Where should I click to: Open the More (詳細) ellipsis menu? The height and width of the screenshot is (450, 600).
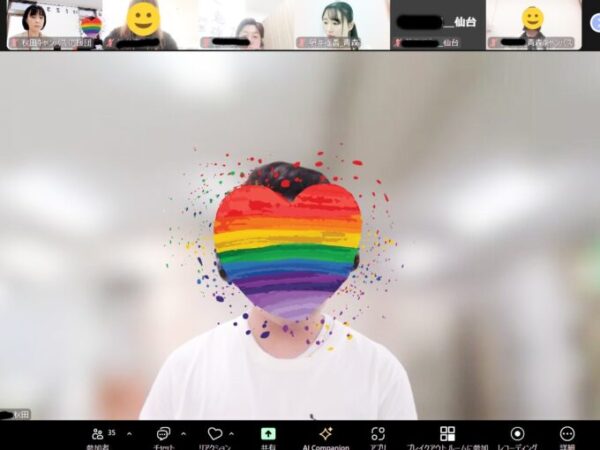tap(567, 434)
